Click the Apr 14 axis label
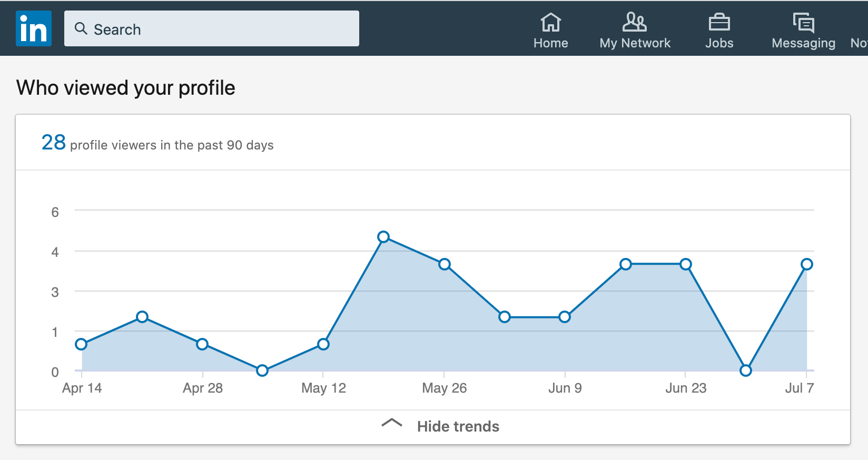 82,388
